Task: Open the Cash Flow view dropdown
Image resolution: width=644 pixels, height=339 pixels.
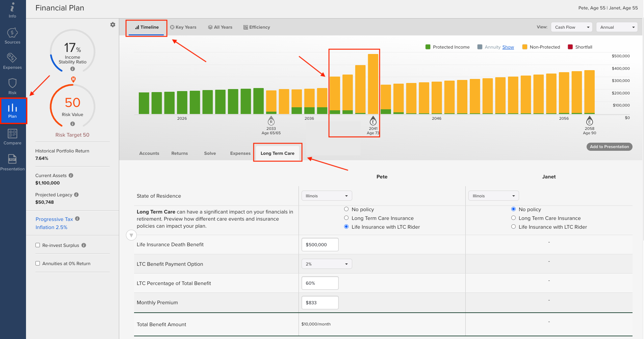Action: [572, 27]
